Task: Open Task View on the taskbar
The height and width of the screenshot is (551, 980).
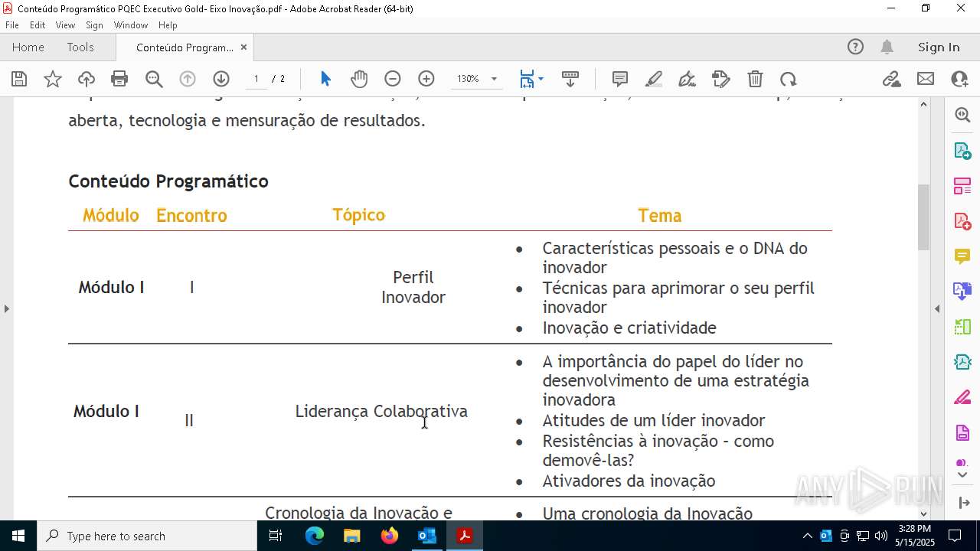Action: pos(276,536)
